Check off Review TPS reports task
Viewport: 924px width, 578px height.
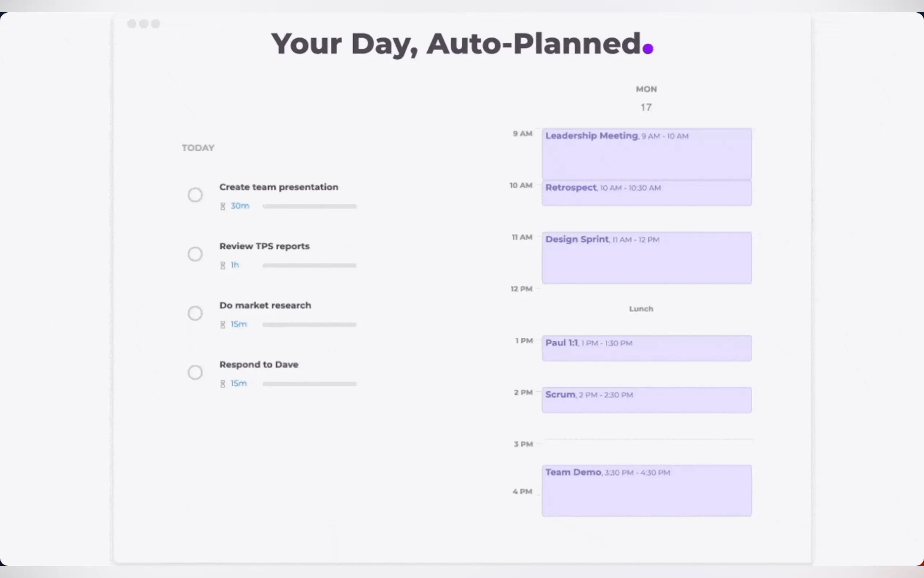tap(195, 254)
